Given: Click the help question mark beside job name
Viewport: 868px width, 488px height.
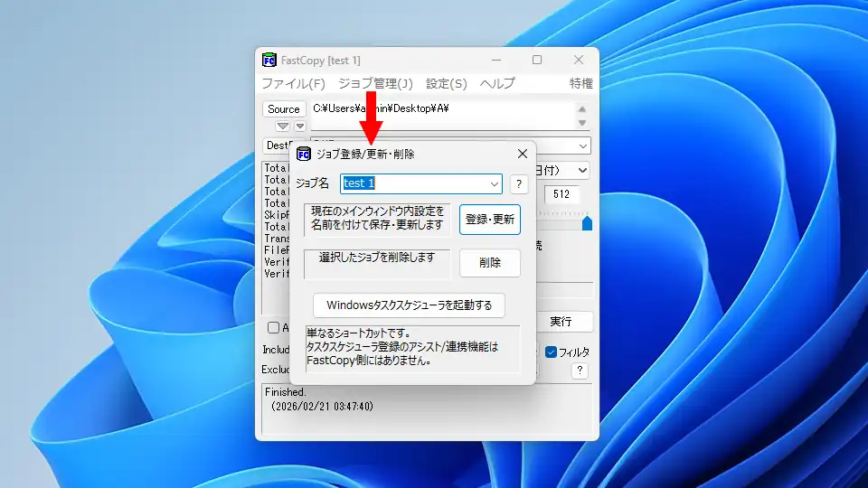Looking at the screenshot, I should (x=519, y=184).
